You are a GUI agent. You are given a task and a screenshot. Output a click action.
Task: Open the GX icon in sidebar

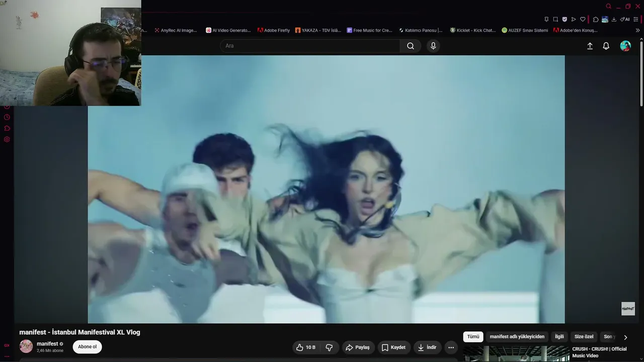7,345
